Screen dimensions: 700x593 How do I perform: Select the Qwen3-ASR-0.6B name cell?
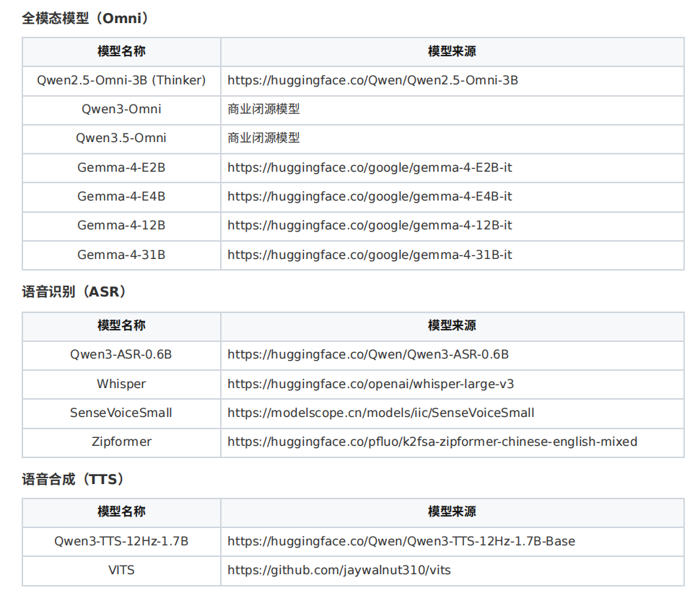click(x=121, y=355)
